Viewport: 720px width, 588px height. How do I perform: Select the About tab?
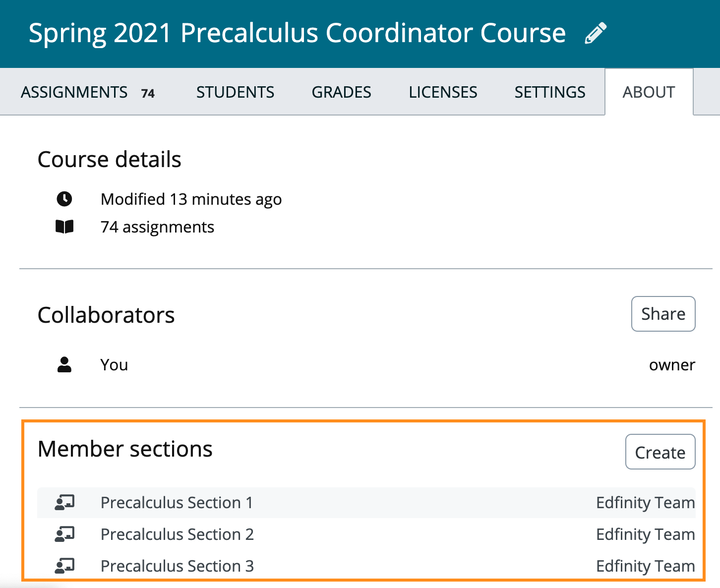click(x=649, y=92)
